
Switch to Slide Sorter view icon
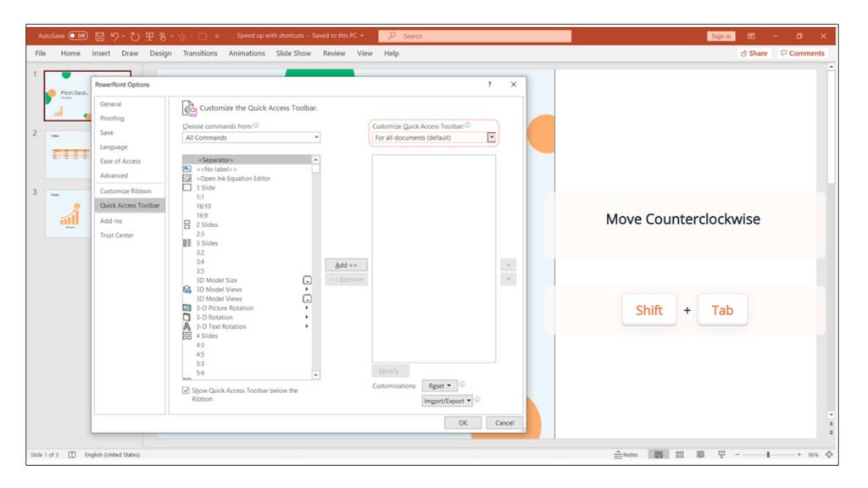pos(679,454)
